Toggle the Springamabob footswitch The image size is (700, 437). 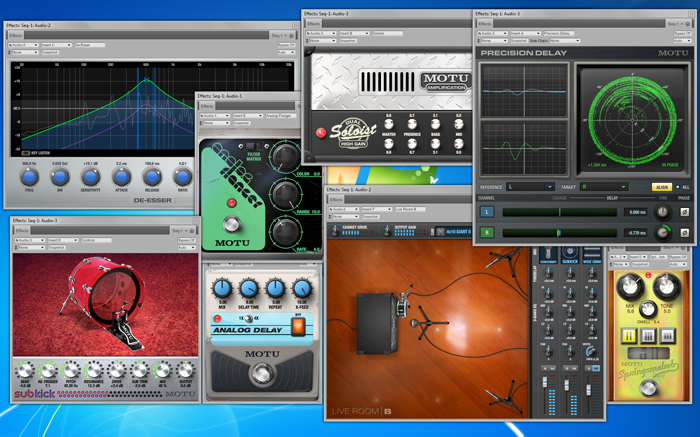pyautogui.click(x=648, y=388)
